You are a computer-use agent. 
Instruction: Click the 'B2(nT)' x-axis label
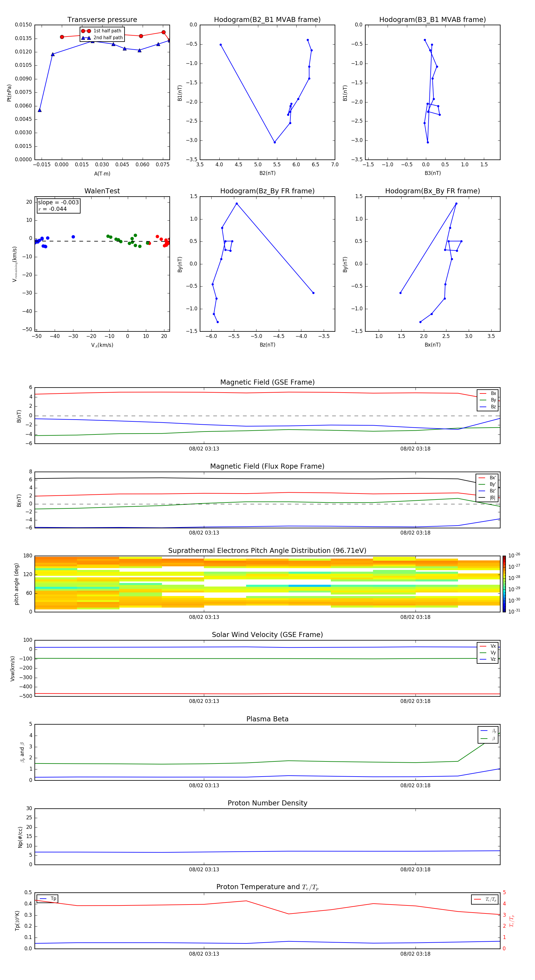[x=267, y=173]
